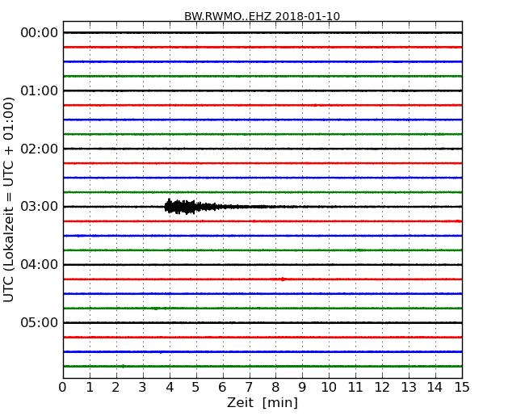Viewport: 525px width, 420px height.
Task: Select the 05:00 time label
Action: coord(40,322)
